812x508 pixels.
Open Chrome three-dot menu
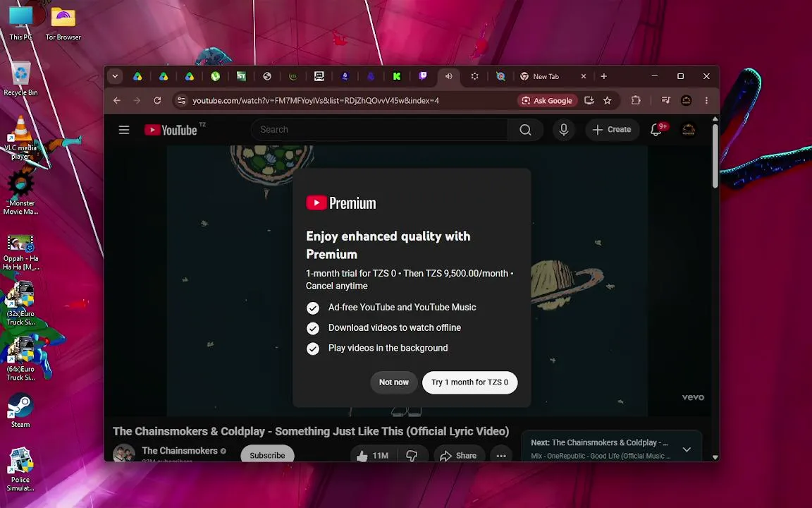tap(706, 101)
